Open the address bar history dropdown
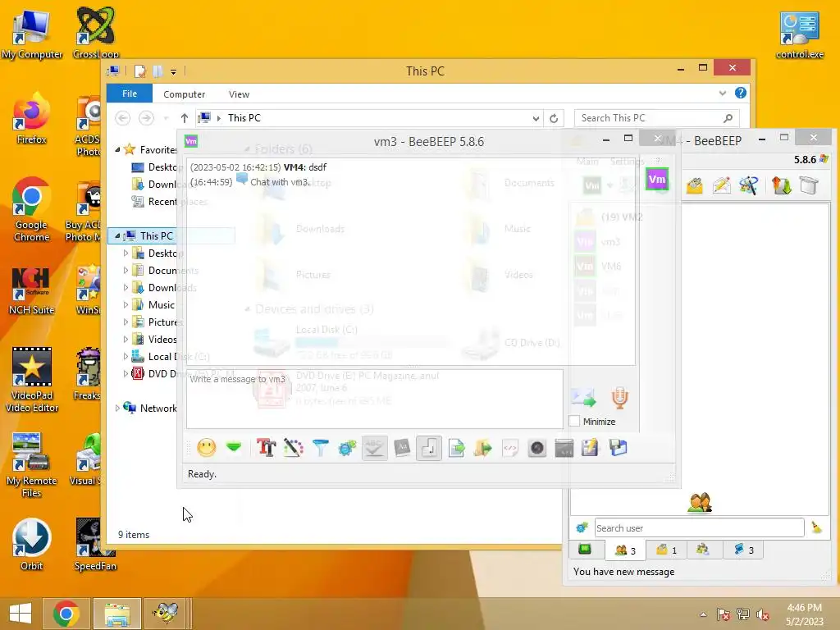The width and height of the screenshot is (840, 630). pyautogui.click(x=536, y=118)
